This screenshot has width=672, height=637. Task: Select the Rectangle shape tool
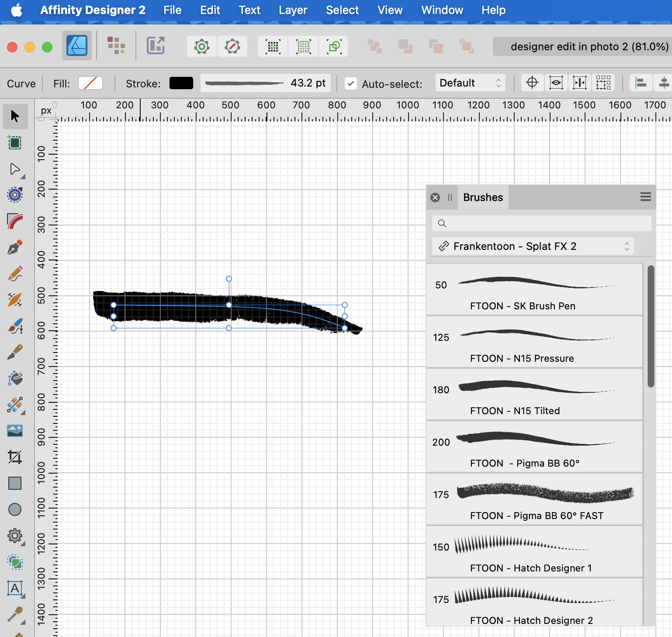[x=15, y=483]
